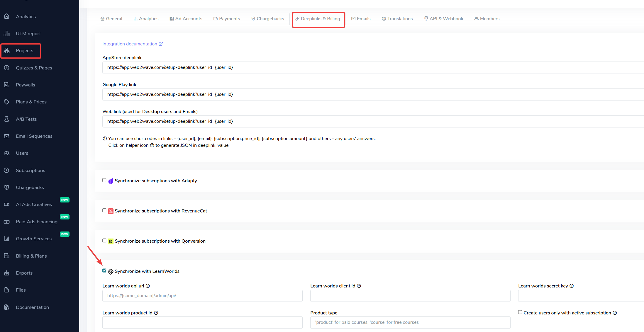Click the Paid Ads Financing money icon
The width and height of the screenshot is (644, 332).
point(7,222)
